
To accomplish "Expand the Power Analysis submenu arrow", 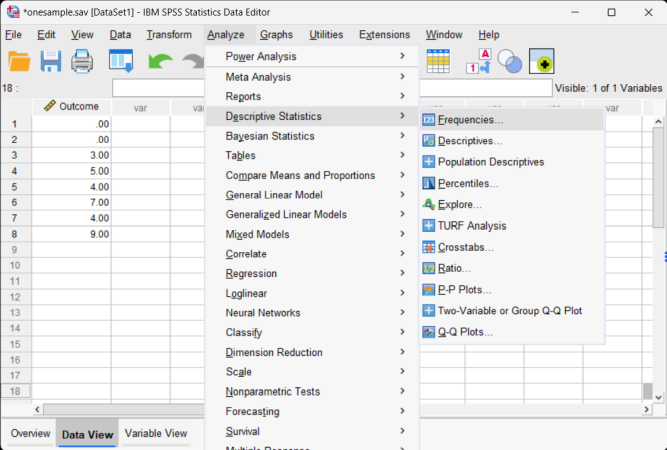I will 402,56.
